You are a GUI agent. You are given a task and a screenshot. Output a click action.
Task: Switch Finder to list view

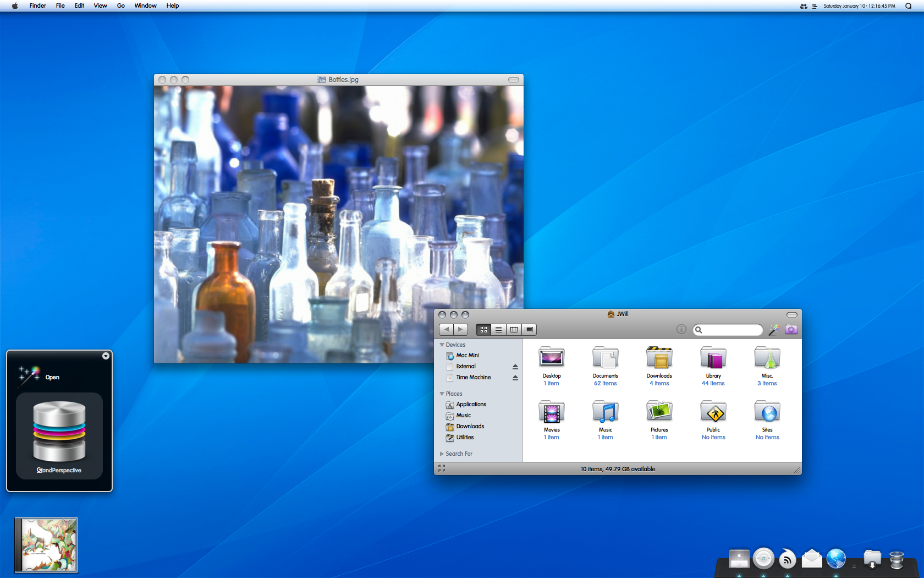(498, 329)
